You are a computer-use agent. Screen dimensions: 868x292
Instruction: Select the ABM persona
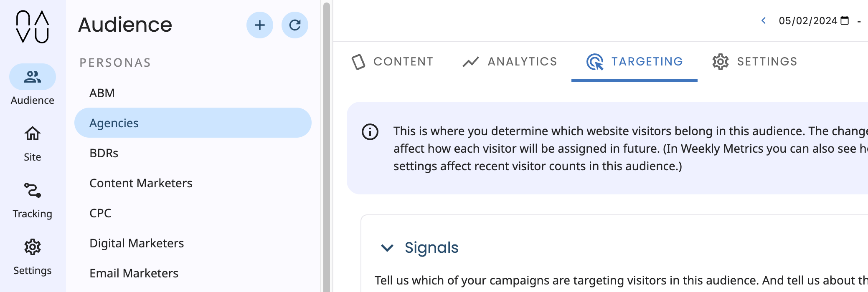(x=102, y=93)
